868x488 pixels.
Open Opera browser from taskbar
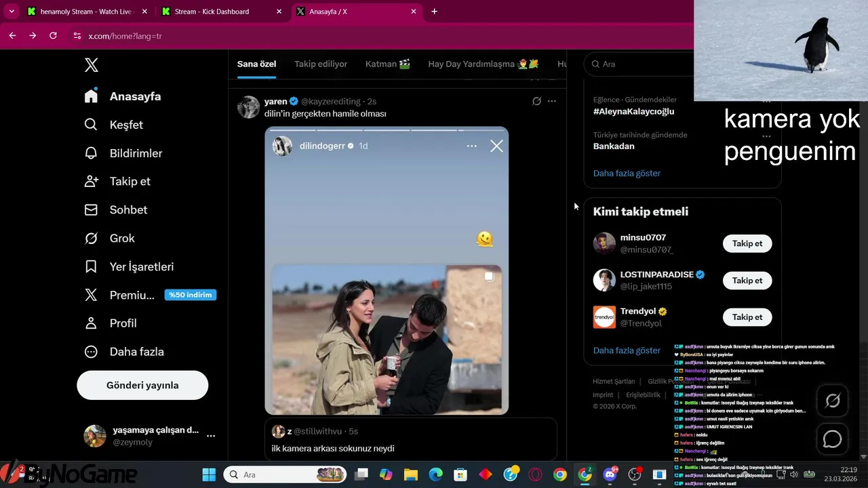tap(535, 474)
